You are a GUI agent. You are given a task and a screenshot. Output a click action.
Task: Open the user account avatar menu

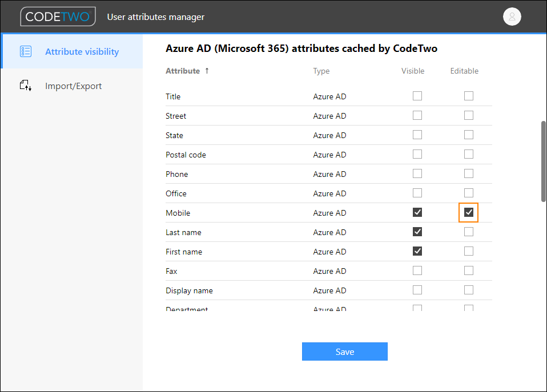[x=512, y=17]
